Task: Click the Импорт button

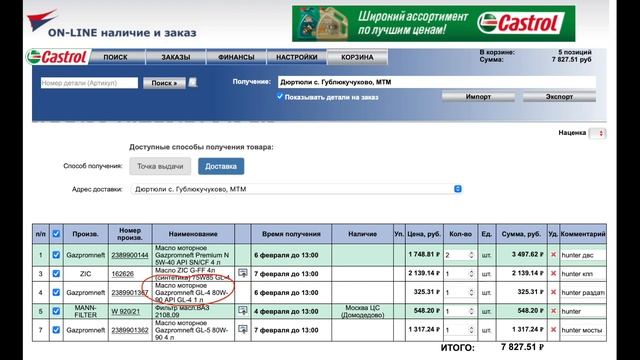Action: tap(478, 97)
